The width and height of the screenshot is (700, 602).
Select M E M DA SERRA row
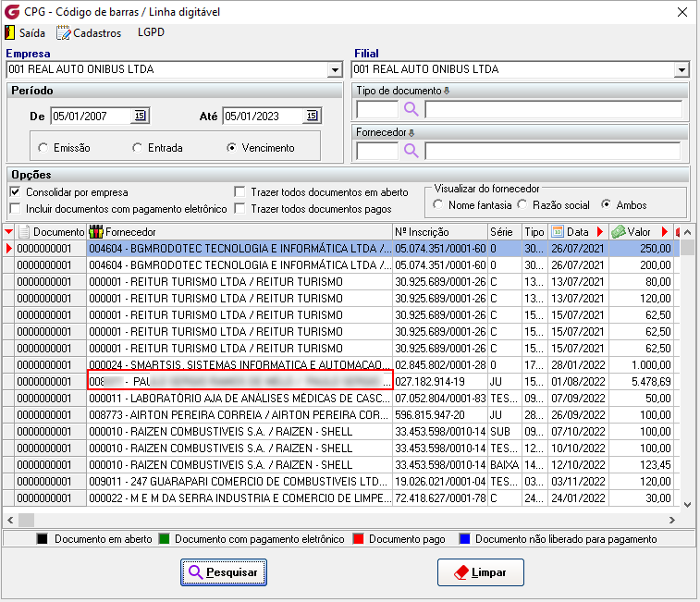(x=341, y=498)
